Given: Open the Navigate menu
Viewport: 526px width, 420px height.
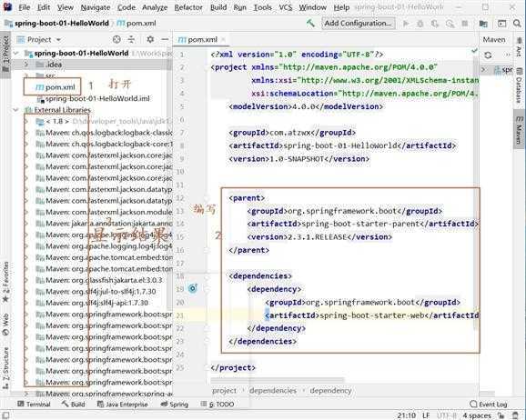Looking at the screenshot, I should pos(96,7).
